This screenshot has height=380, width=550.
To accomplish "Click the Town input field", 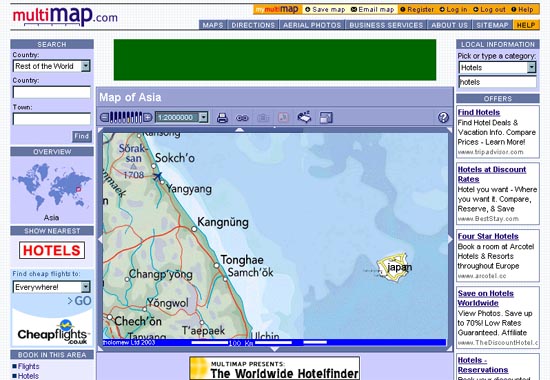I will click(52, 119).
